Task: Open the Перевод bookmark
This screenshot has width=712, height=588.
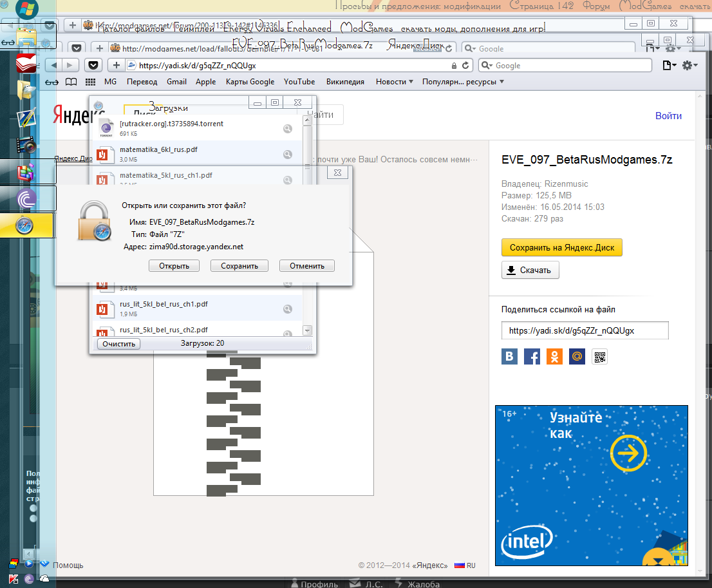Action: pyautogui.click(x=142, y=82)
